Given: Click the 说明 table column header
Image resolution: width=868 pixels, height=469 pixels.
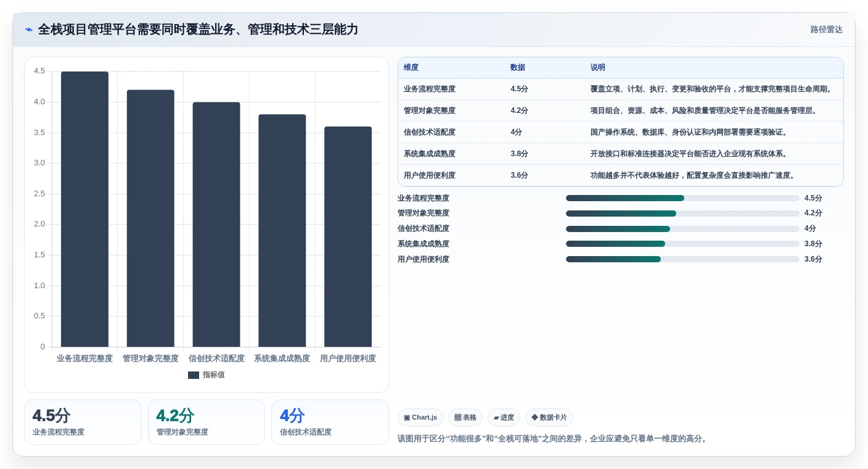Looking at the screenshot, I should pos(598,68).
